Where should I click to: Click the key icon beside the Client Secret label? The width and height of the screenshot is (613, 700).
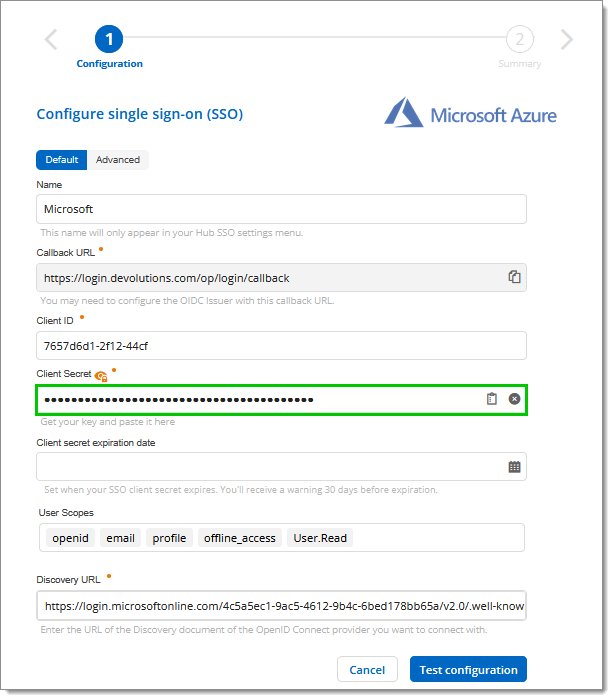[x=100, y=376]
